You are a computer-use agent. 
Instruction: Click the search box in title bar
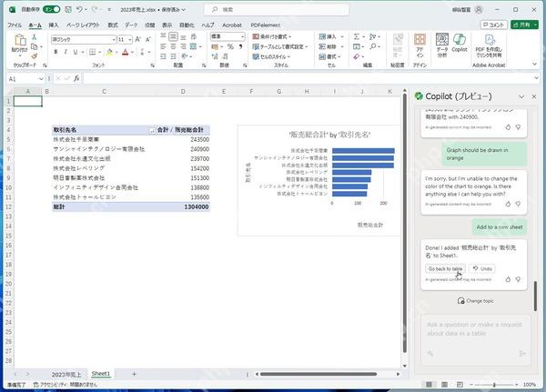277,10
